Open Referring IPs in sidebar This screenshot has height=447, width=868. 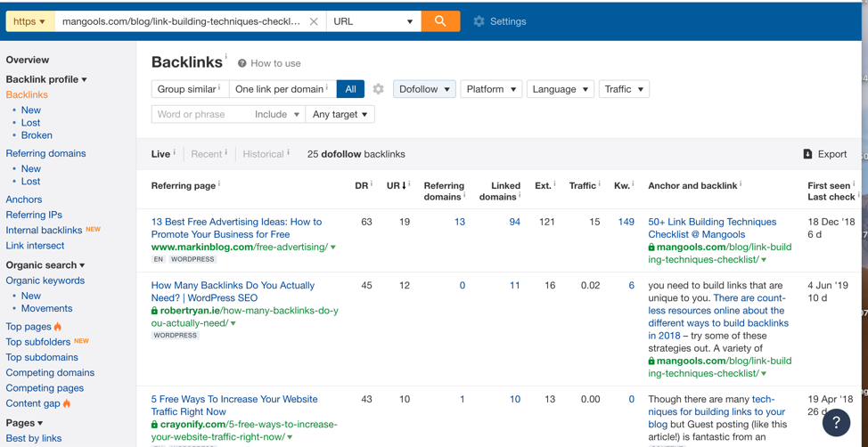tap(35, 215)
